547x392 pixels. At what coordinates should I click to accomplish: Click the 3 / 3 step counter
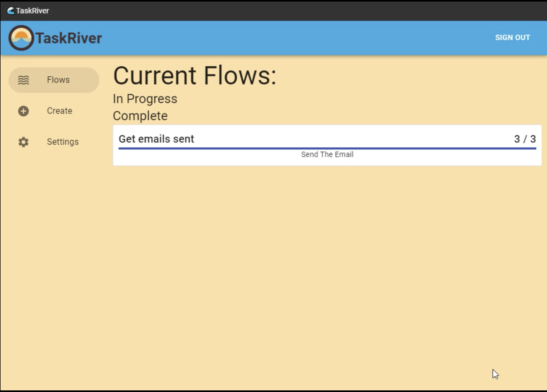525,139
